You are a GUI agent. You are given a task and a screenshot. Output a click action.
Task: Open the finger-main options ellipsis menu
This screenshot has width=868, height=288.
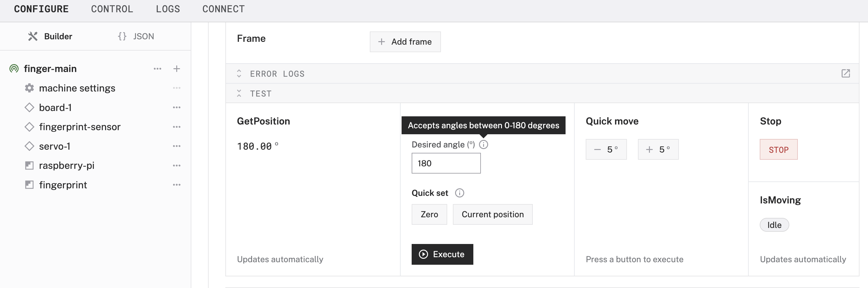(x=157, y=69)
